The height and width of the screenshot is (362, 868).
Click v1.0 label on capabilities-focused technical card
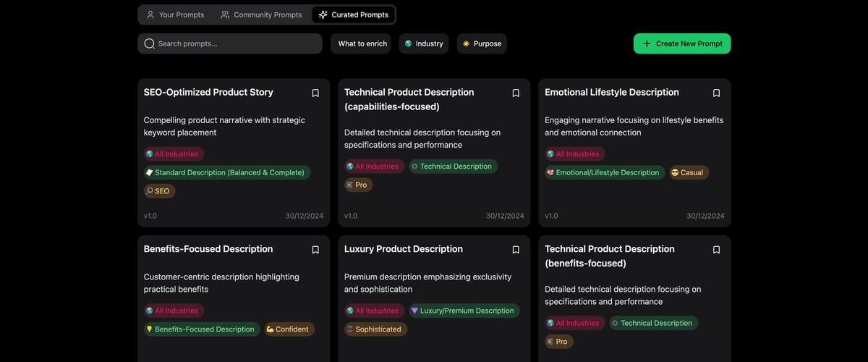tap(351, 216)
